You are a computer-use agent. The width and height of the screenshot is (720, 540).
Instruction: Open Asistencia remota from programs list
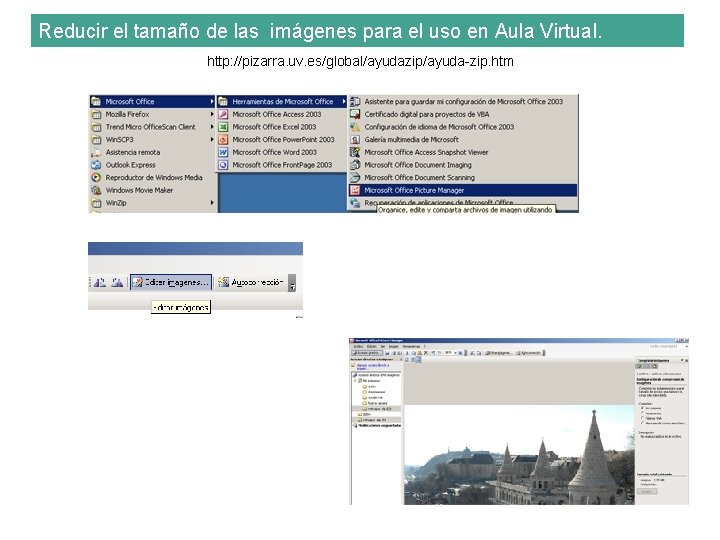[x=152, y=152]
